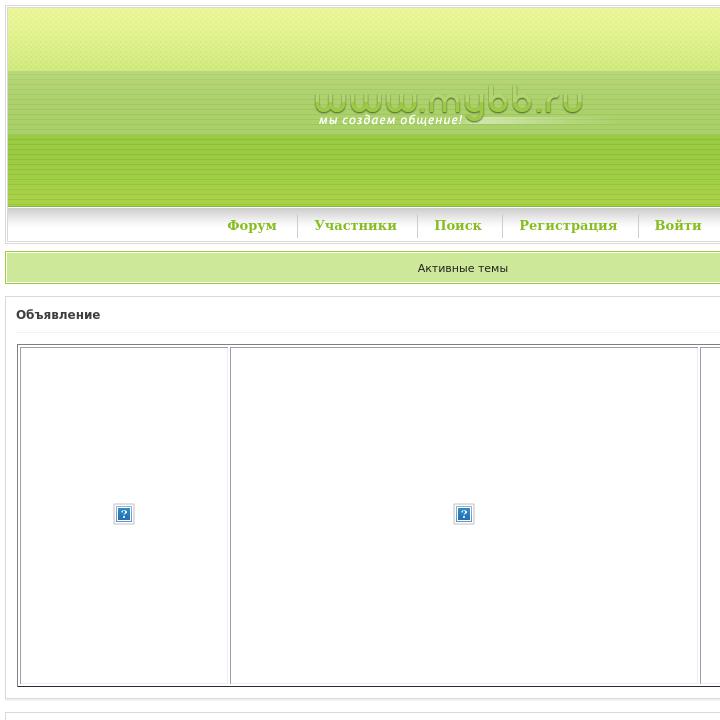Click Войти to log in

click(x=678, y=225)
